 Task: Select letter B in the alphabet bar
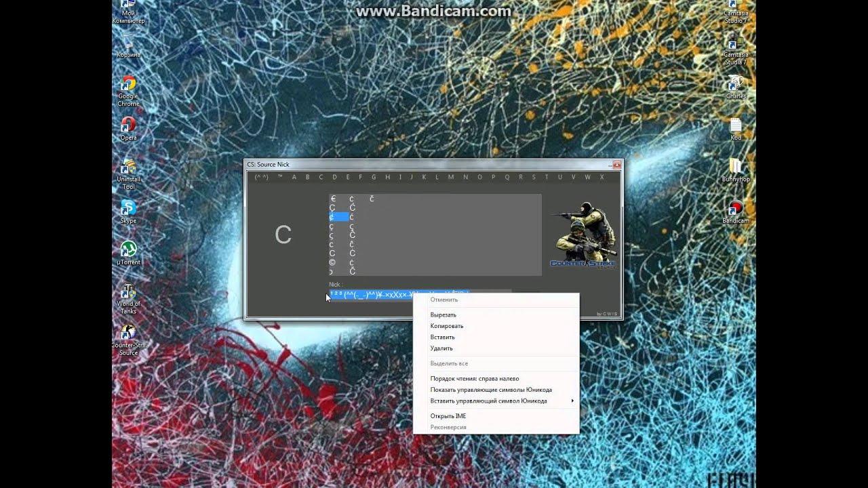coord(307,178)
